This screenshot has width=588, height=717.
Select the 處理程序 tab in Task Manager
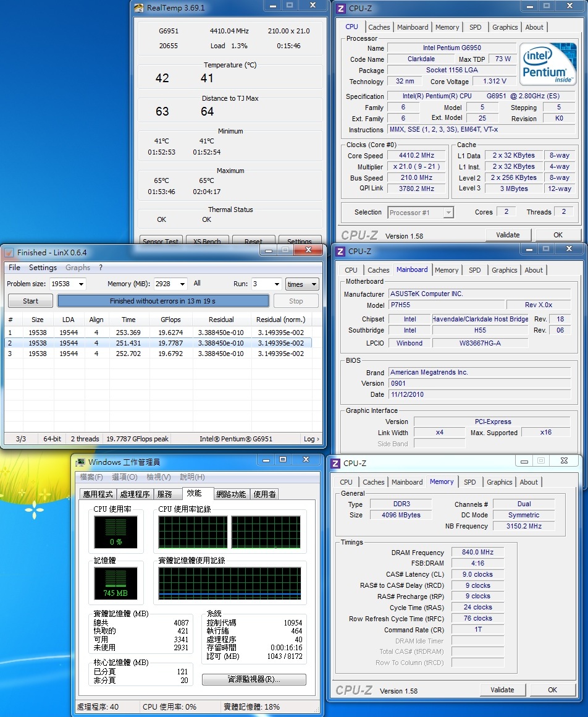[x=135, y=494]
